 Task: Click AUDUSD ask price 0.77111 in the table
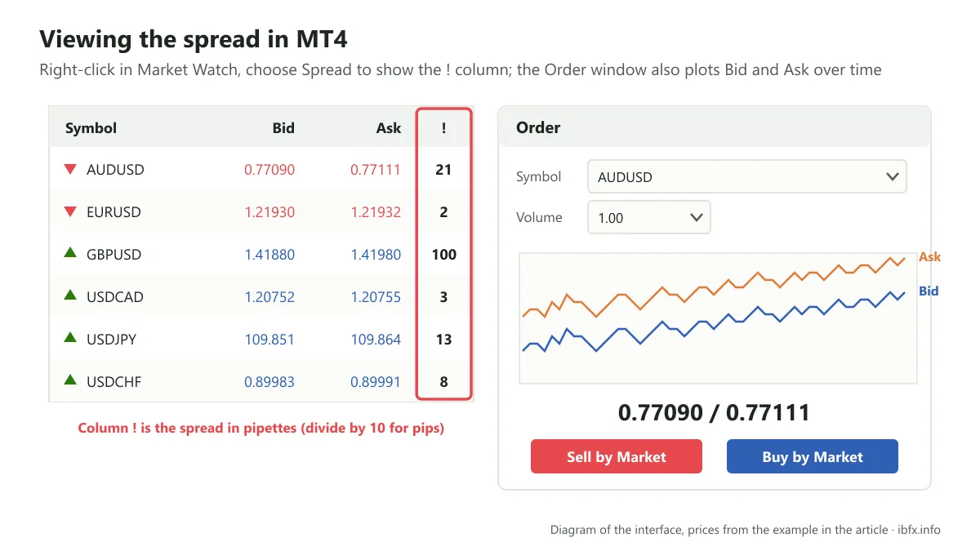click(x=376, y=170)
